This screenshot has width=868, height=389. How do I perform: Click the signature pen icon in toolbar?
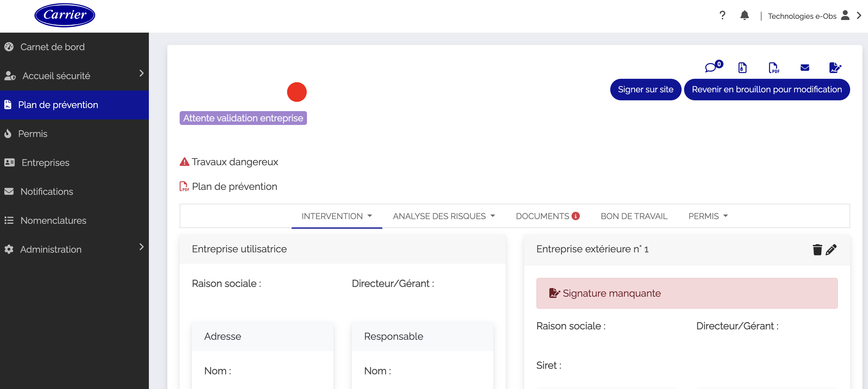pos(835,68)
